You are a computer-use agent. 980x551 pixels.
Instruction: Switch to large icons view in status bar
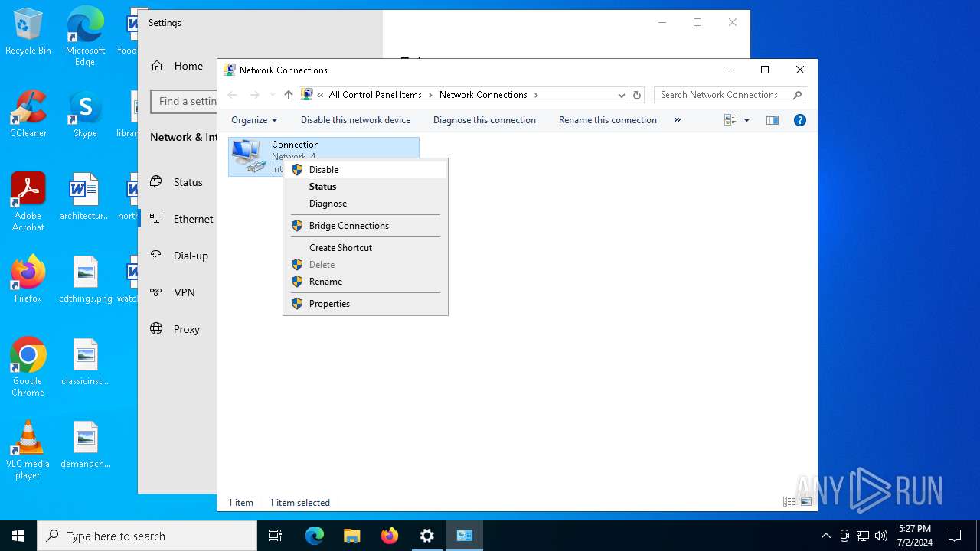[x=805, y=502]
